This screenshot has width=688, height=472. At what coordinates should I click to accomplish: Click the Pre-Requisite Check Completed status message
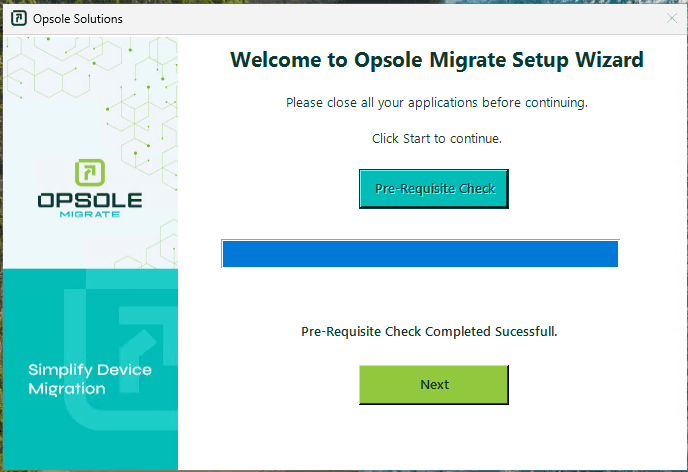pos(429,331)
